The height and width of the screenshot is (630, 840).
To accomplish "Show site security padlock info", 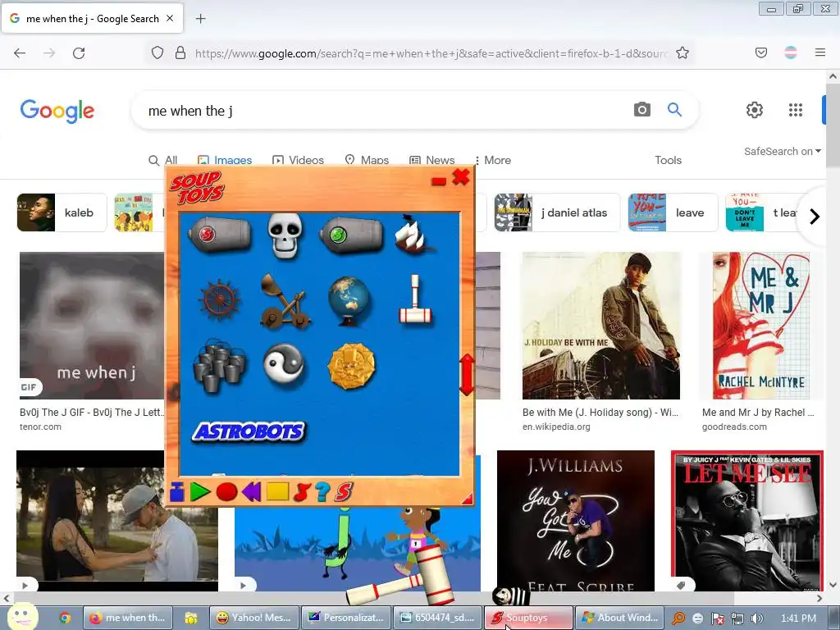I will (180, 53).
